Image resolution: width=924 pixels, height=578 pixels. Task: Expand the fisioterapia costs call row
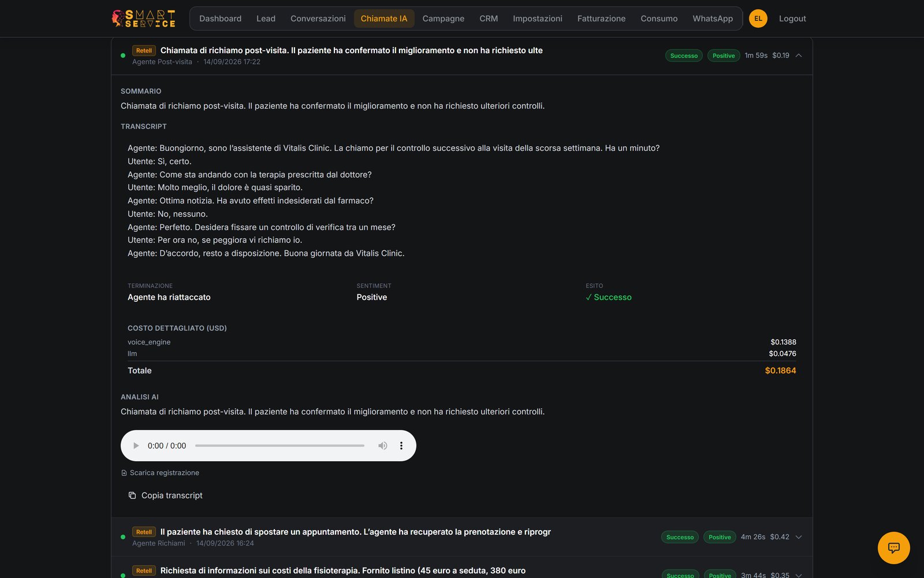(x=799, y=575)
